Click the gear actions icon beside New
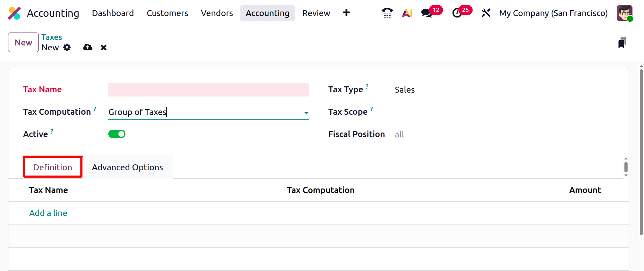Viewport: 644px width, 271px height. pyautogui.click(x=67, y=48)
